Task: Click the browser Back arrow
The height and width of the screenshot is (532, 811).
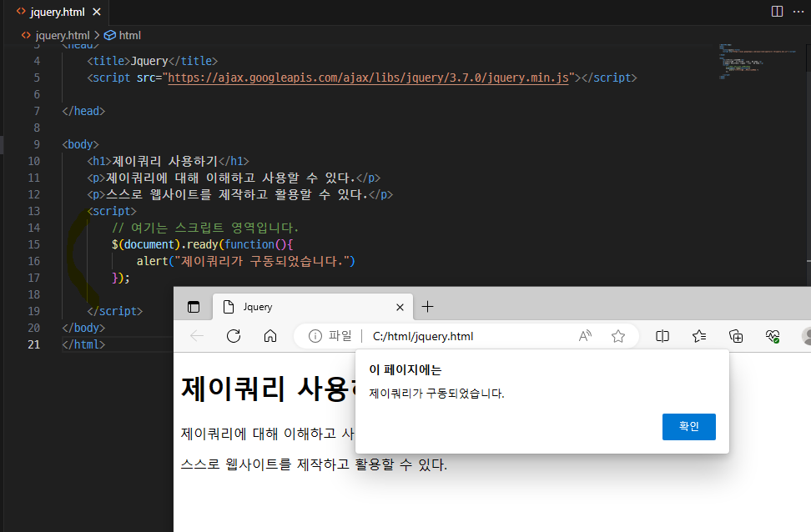Action: pos(197,336)
